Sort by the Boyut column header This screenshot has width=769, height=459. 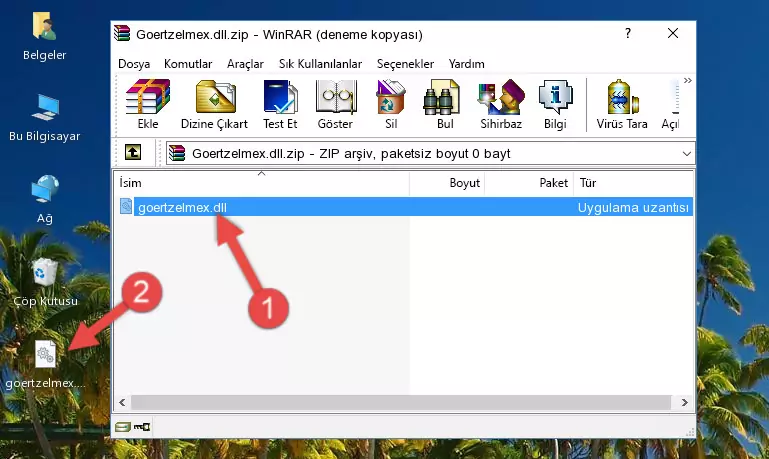click(x=447, y=183)
